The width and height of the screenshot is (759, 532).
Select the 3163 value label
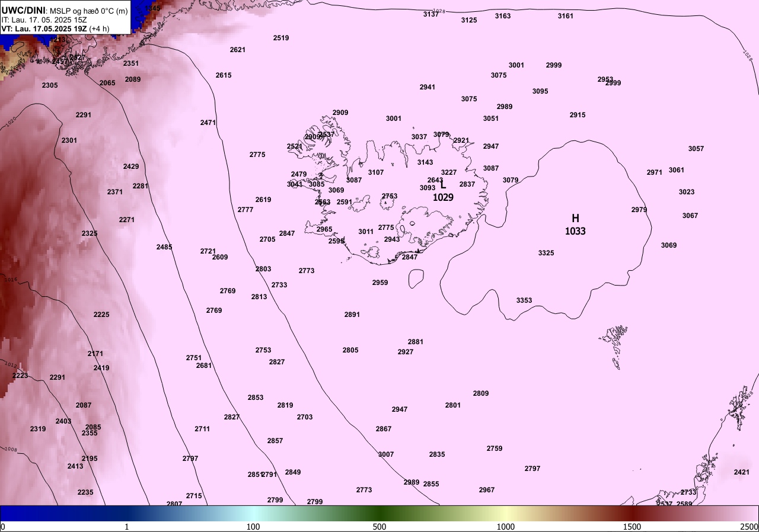click(503, 16)
